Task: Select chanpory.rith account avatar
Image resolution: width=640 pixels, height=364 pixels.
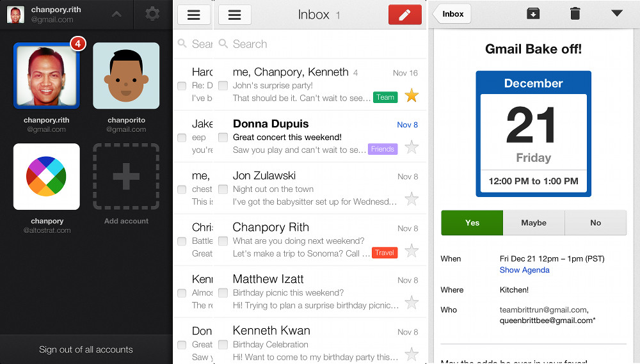Action: click(x=47, y=75)
